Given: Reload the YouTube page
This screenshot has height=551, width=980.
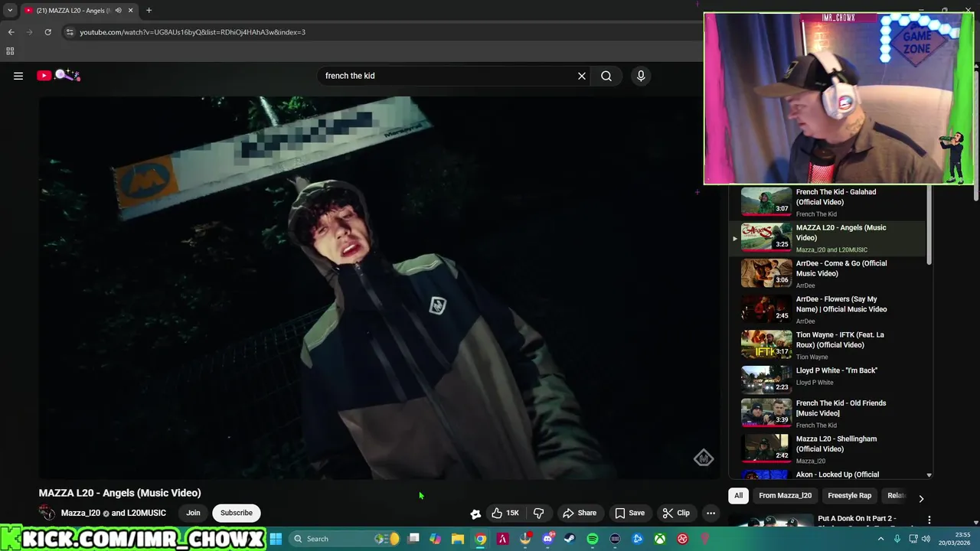Looking at the screenshot, I should [x=47, y=32].
